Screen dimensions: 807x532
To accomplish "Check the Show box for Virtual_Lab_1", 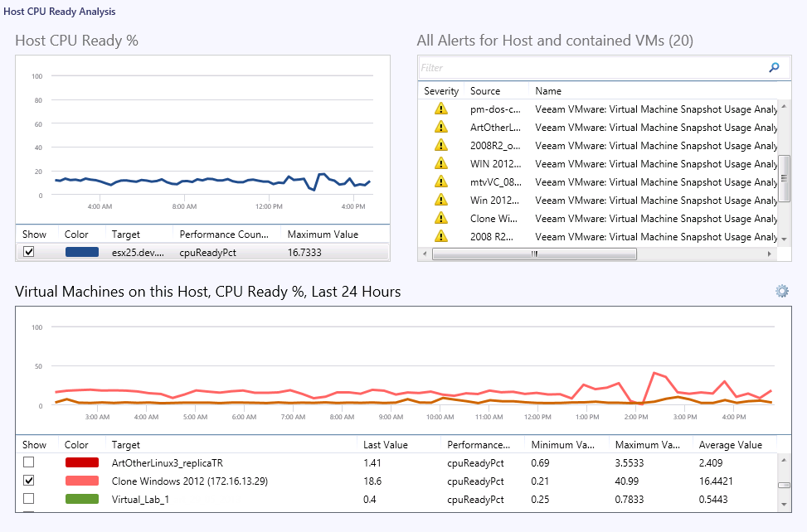I will click(x=29, y=499).
